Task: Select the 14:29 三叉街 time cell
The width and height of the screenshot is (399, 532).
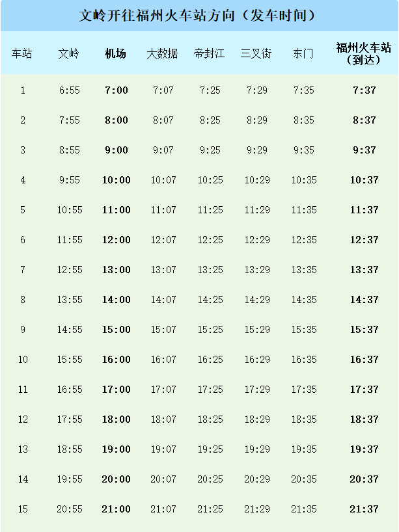Action: (x=257, y=300)
